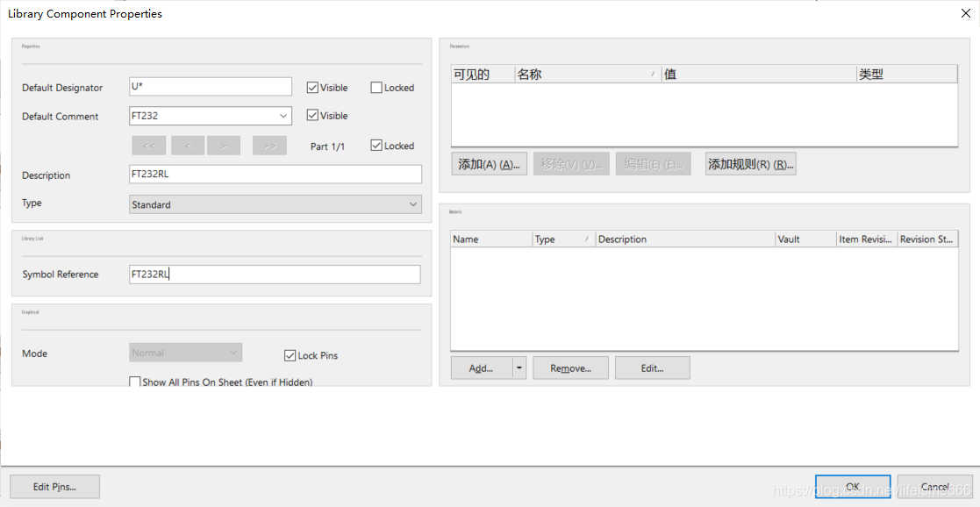Go to next part with > button

click(x=224, y=146)
